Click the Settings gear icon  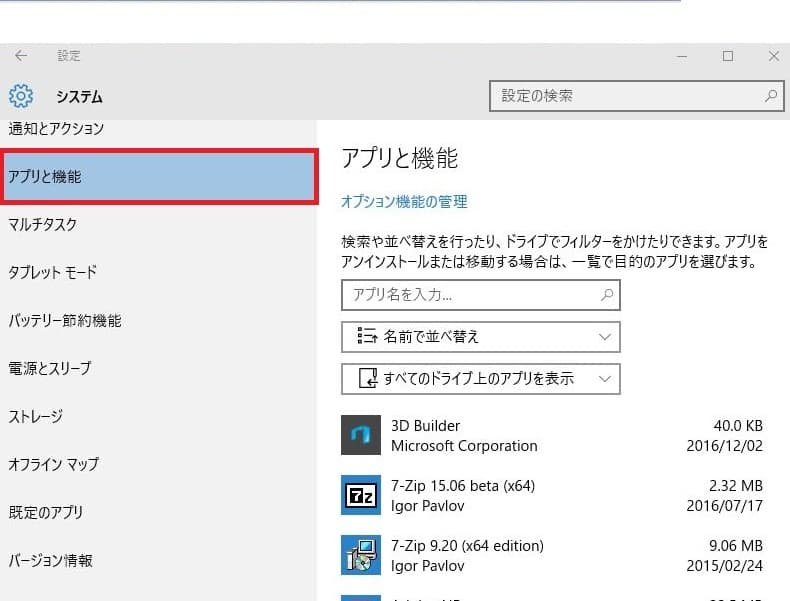click(x=21, y=96)
